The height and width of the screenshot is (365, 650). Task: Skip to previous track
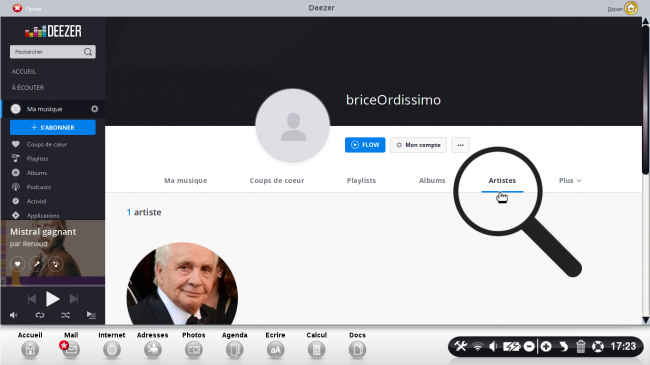pos(32,299)
